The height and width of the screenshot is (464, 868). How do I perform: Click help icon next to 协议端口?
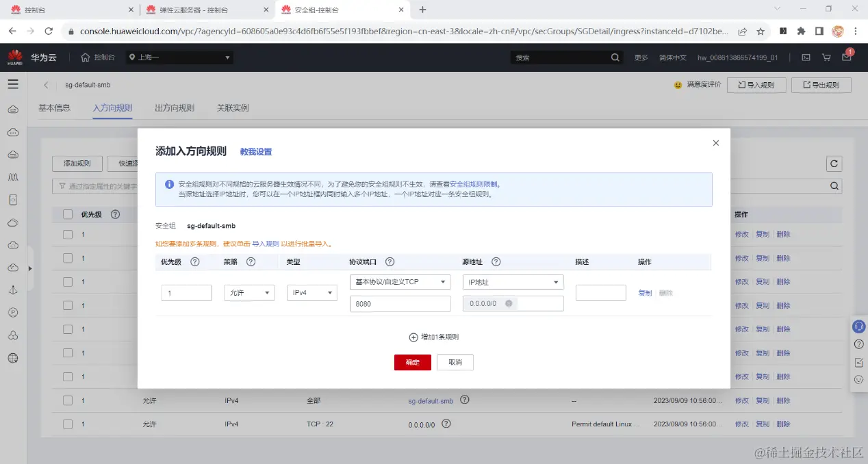pyautogui.click(x=390, y=261)
